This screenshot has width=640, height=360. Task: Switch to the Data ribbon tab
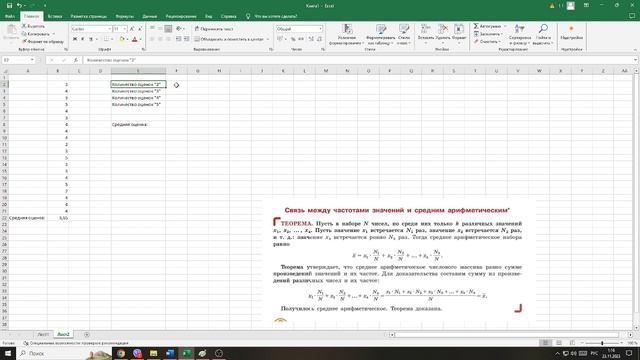point(149,16)
